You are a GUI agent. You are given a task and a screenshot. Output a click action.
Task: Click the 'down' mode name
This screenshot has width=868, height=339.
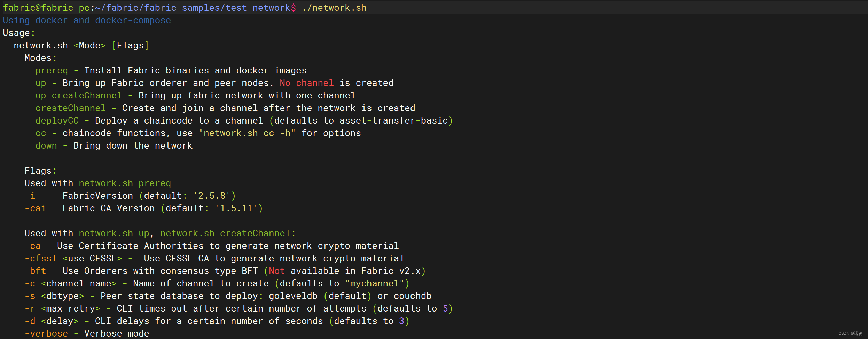tap(46, 145)
